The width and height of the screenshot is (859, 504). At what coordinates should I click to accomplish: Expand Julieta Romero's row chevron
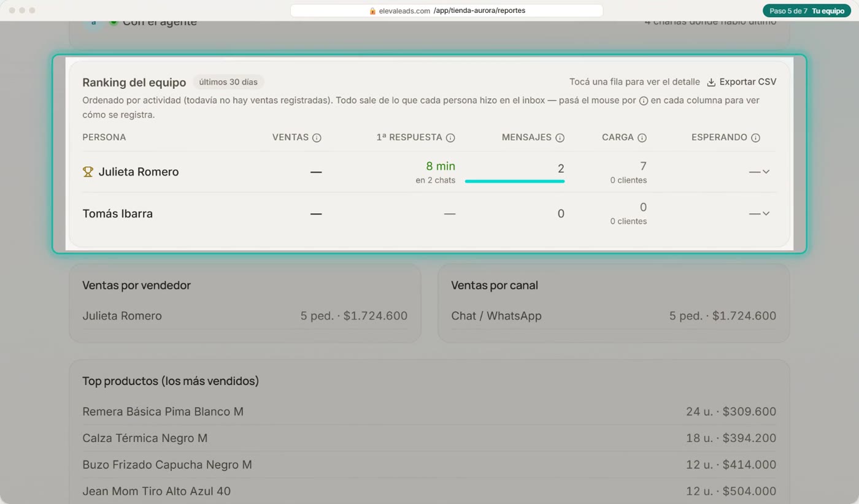766,172
